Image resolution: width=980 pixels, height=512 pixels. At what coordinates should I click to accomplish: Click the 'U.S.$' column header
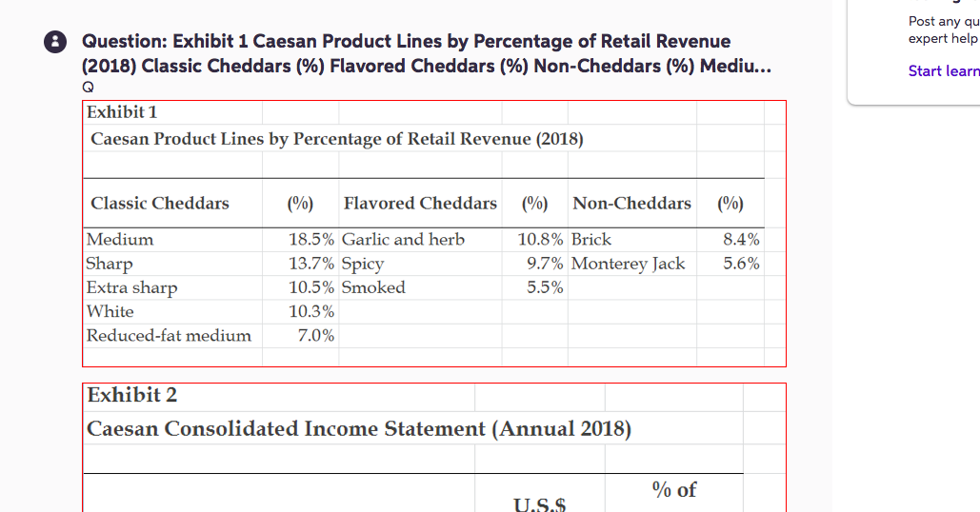540,504
